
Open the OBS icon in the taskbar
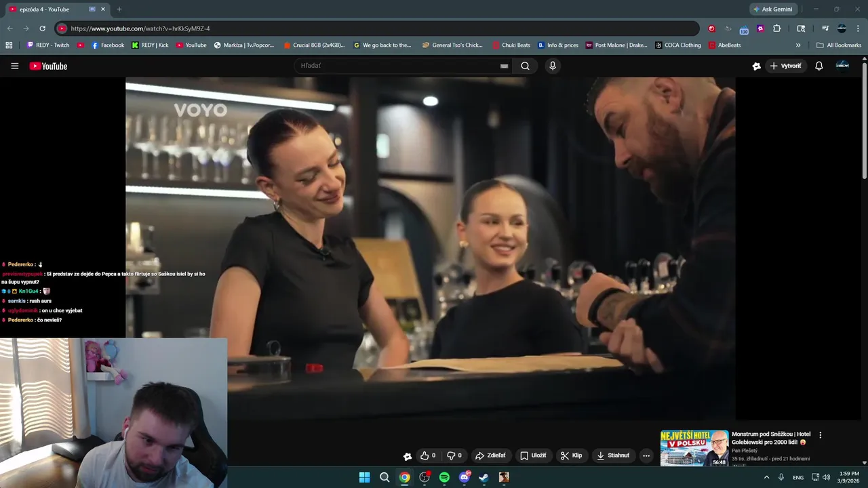click(x=425, y=477)
